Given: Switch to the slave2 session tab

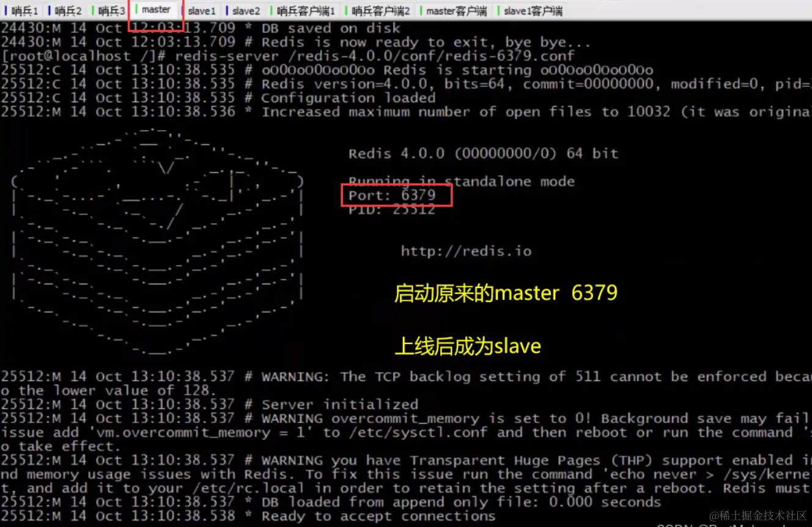Looking at the screenshot, I should coord(245,10).
